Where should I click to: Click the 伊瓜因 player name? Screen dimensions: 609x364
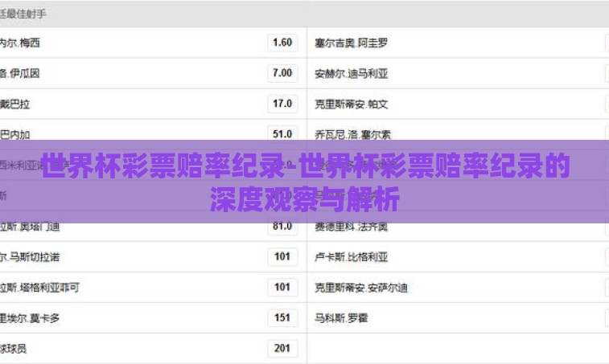[x=20, y=73]
